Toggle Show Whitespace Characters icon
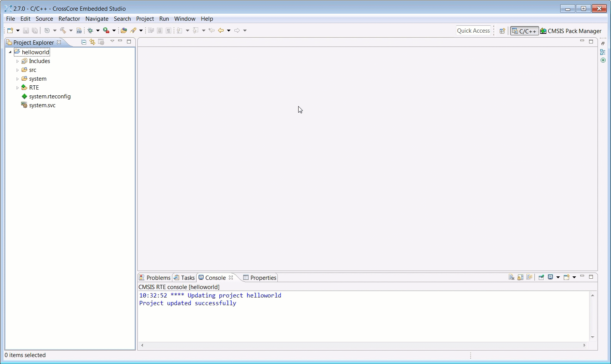Screen dimensions: 611x364 [169, 30]
